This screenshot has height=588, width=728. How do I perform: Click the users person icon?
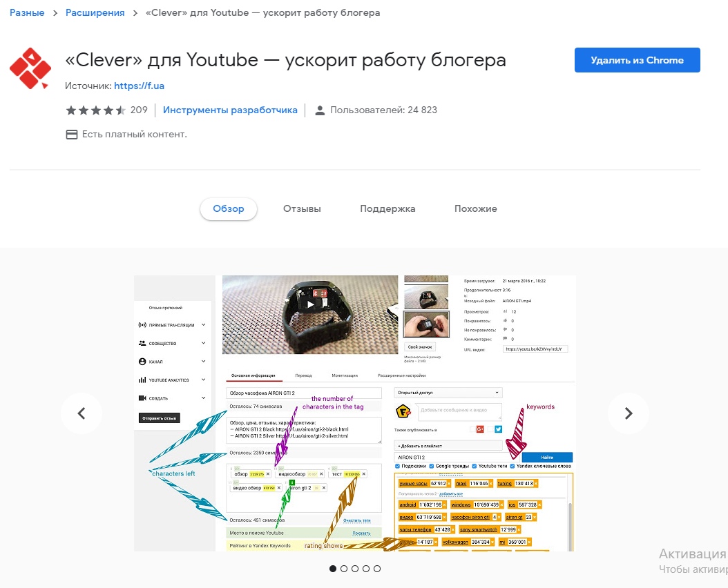pyautogui.click(x=319, y=110)
